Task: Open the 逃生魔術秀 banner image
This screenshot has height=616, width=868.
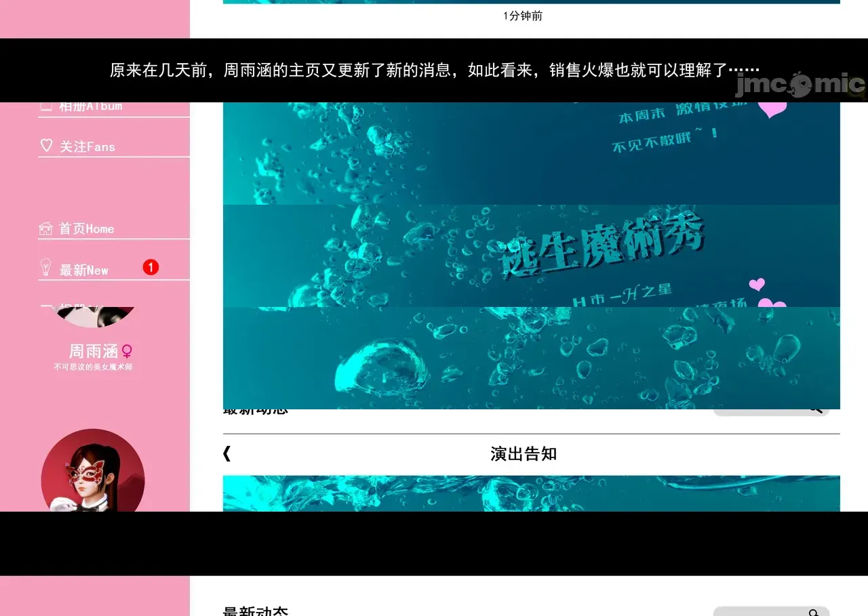Action: pyautogui.click(x=531, y=255)
